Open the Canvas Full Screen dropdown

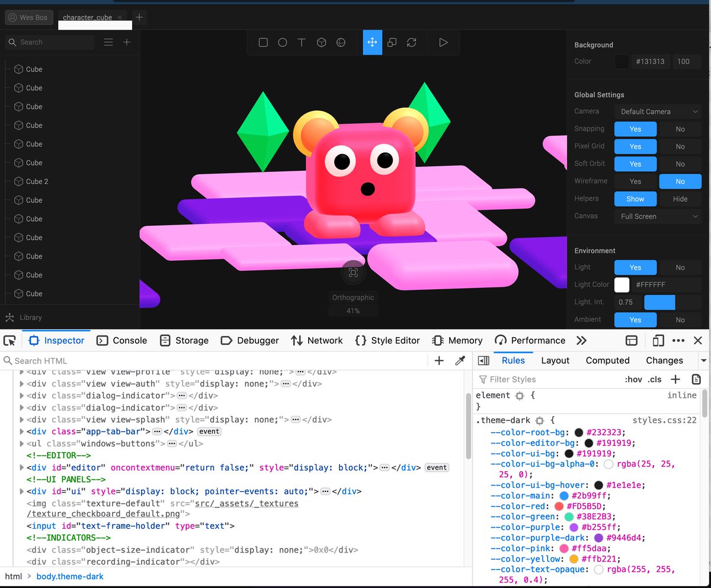pos(657,216)
